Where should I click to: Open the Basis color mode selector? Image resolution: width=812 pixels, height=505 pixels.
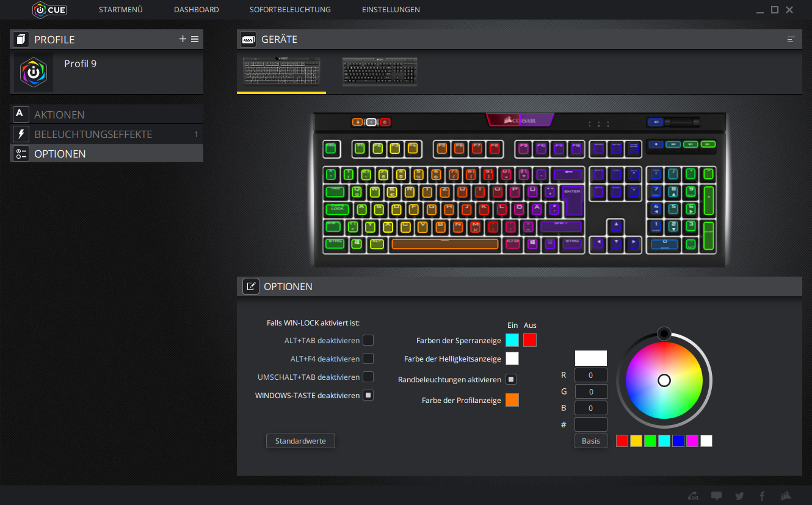pyautogui.click(x=590, y=440)
